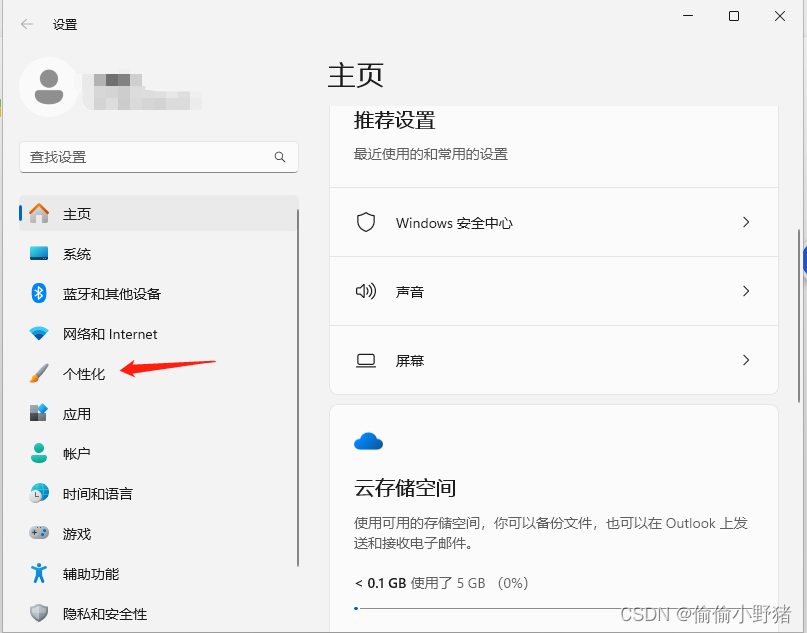This screenshot has height=633, width=807.
Task: Open the 屏幕 recommended setting
Action: click(x=554, y=360)
